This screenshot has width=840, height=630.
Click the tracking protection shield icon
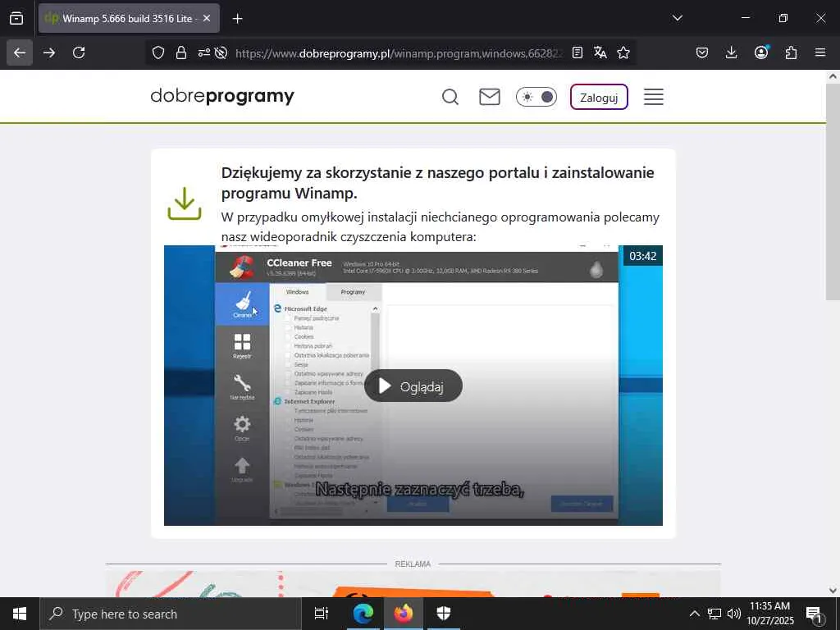[158, 52]
